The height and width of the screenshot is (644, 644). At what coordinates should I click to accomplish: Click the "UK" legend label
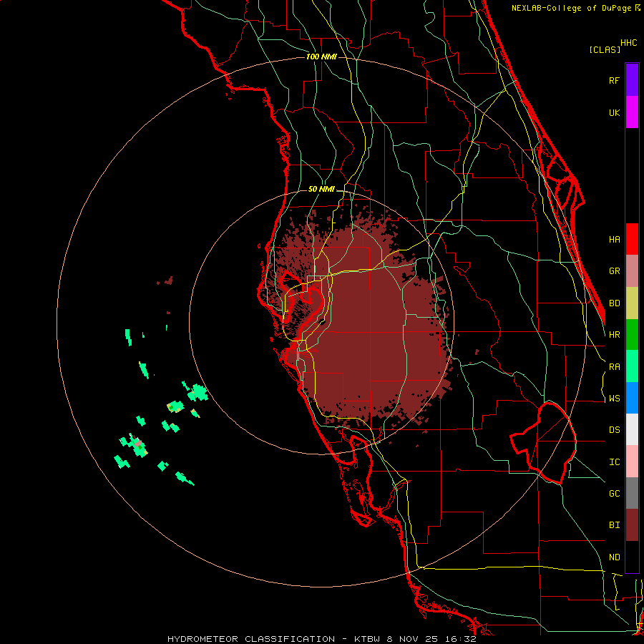pos(615,112)
